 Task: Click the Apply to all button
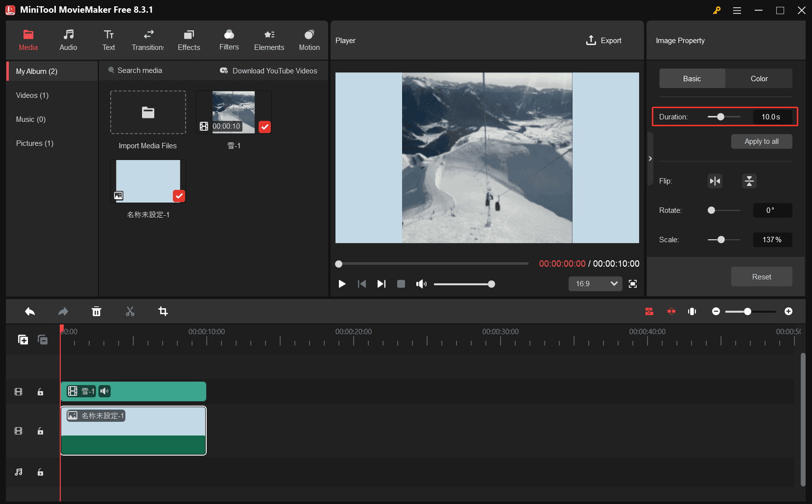(761, 141)
